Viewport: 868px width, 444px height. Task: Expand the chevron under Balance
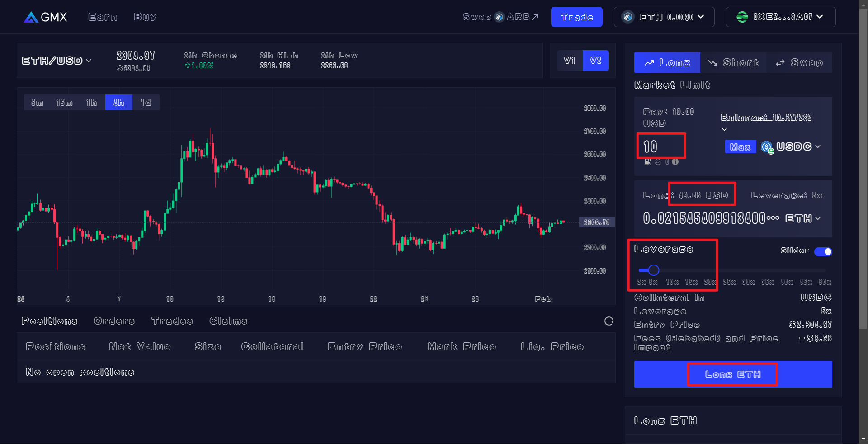pos(724,130)
